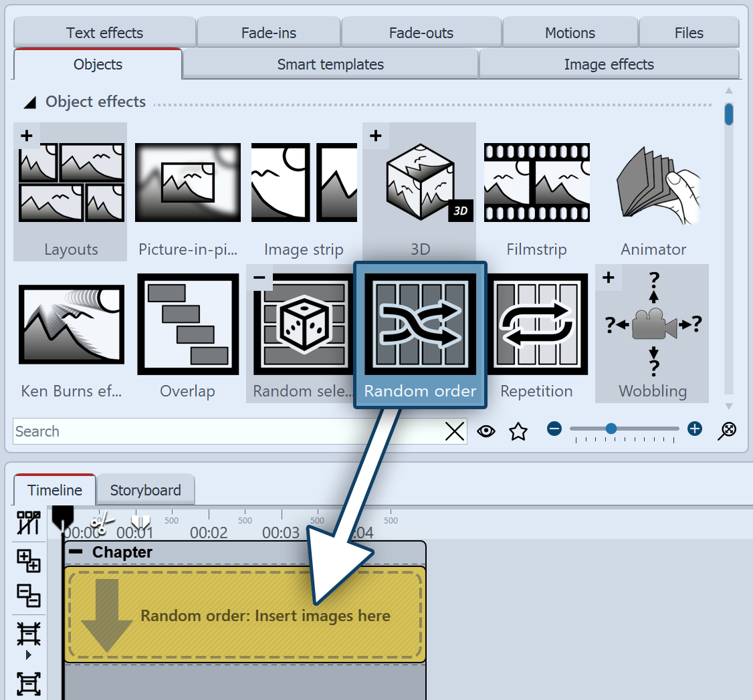This screenshot has height=700, width=753.
Task: Expand the Layouts group plus
Action: (26, 136)
